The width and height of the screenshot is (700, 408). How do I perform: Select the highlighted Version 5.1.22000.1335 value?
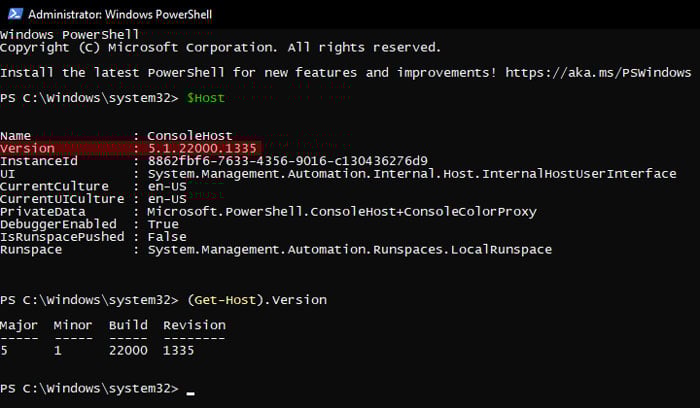(x=202, y=148)
